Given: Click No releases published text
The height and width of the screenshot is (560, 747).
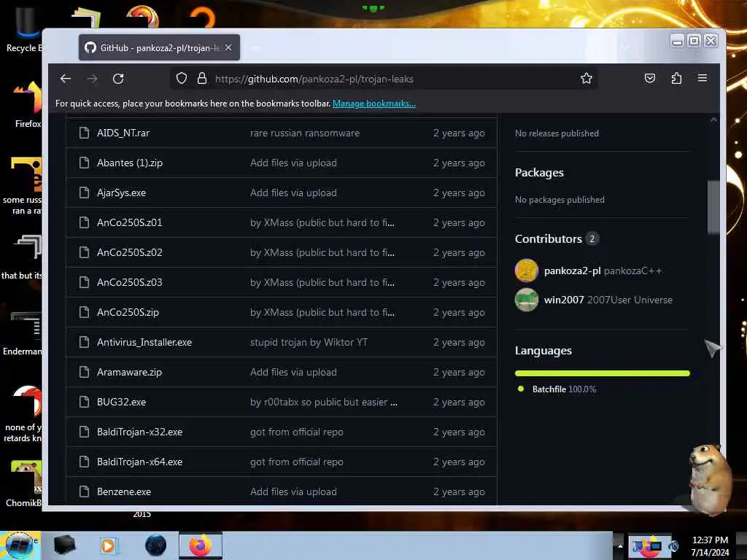Looking at the screenshot, I should point(557,133).
